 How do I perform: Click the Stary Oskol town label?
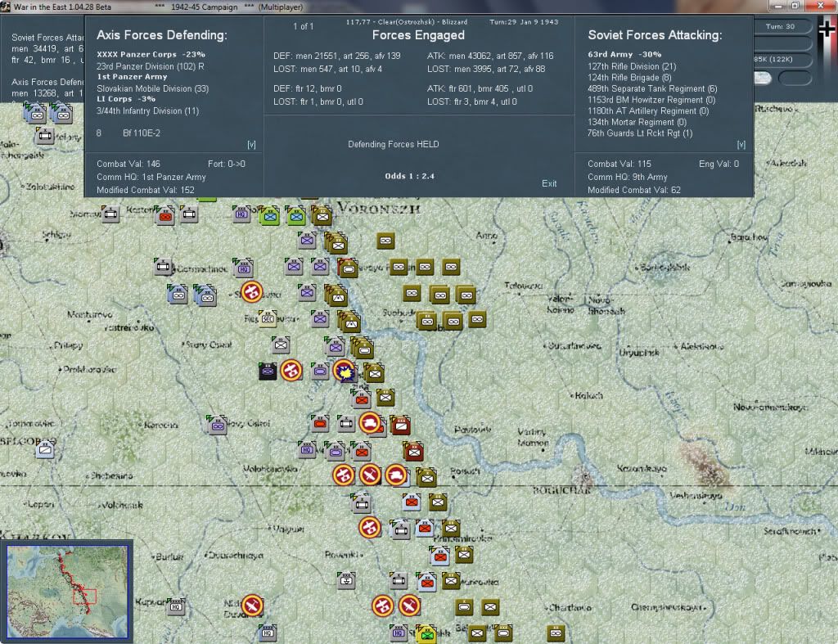point(209,345)
